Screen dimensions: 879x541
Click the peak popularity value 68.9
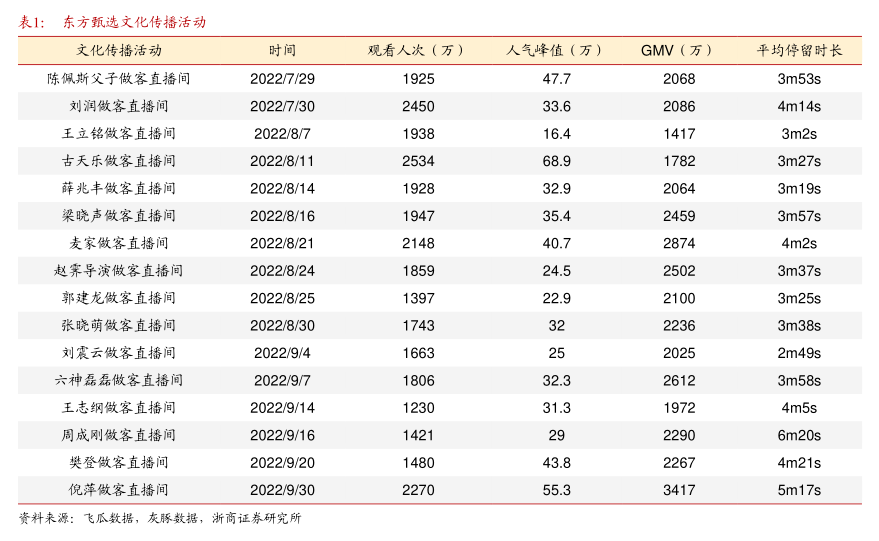556,161
